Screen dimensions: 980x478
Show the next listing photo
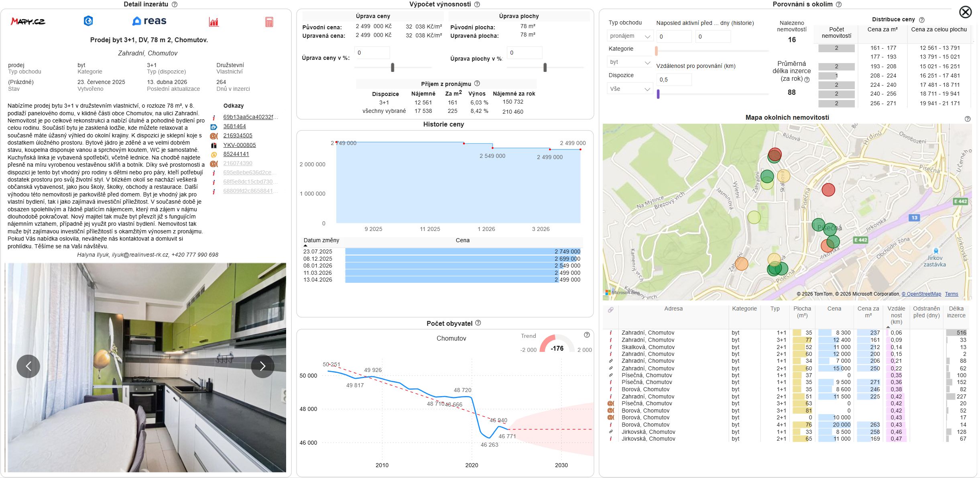[262, 366]
